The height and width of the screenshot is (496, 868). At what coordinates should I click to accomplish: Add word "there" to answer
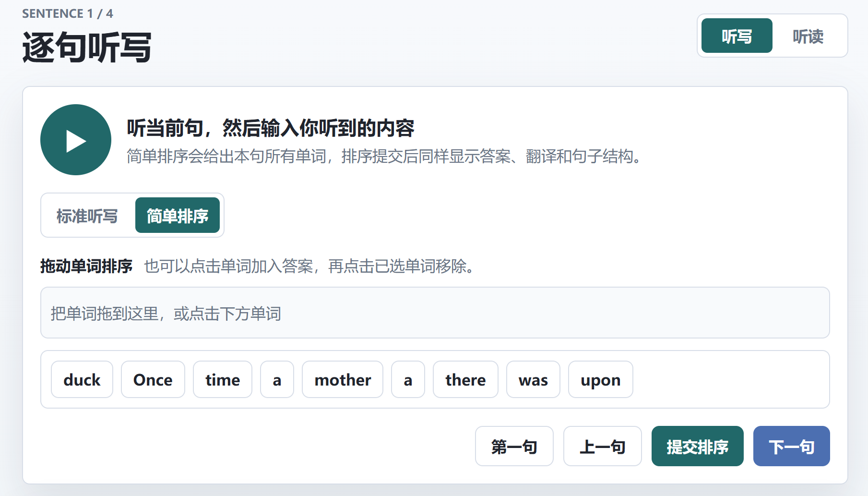[465, 379]
